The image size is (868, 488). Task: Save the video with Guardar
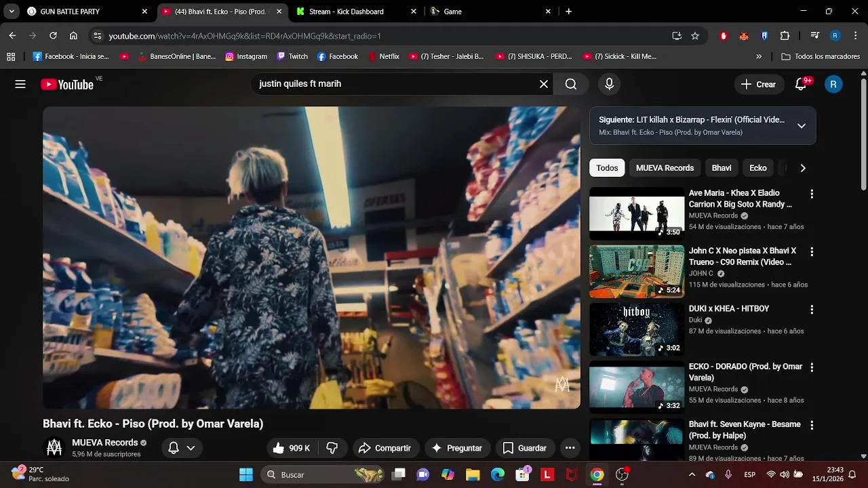pos(525,448)
